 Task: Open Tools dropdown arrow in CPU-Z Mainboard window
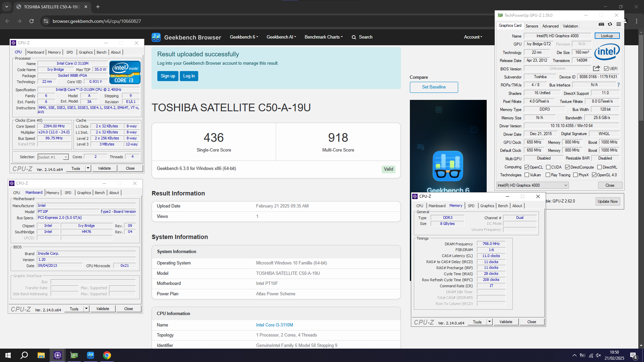point(86,309)
